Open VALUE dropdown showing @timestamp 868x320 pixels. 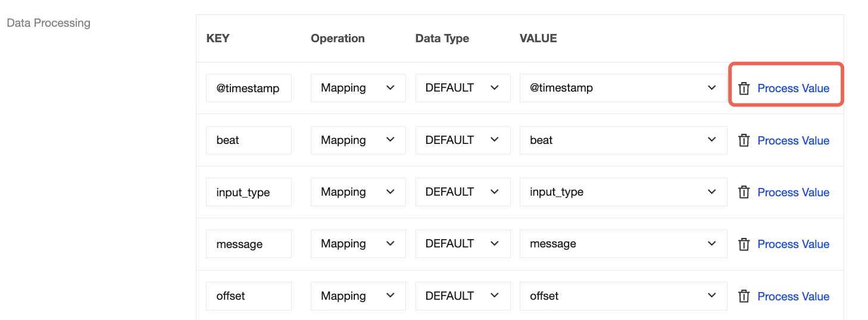[x=623, y=88]
